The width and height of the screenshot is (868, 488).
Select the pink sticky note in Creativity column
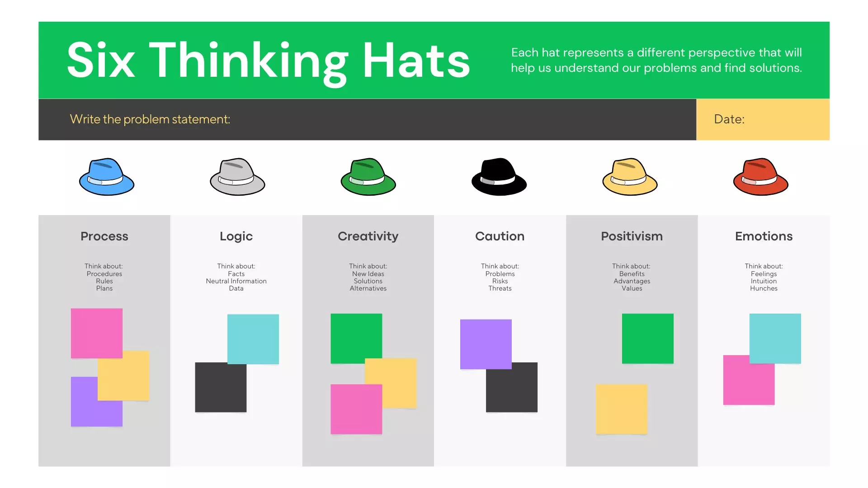[356, 409]
